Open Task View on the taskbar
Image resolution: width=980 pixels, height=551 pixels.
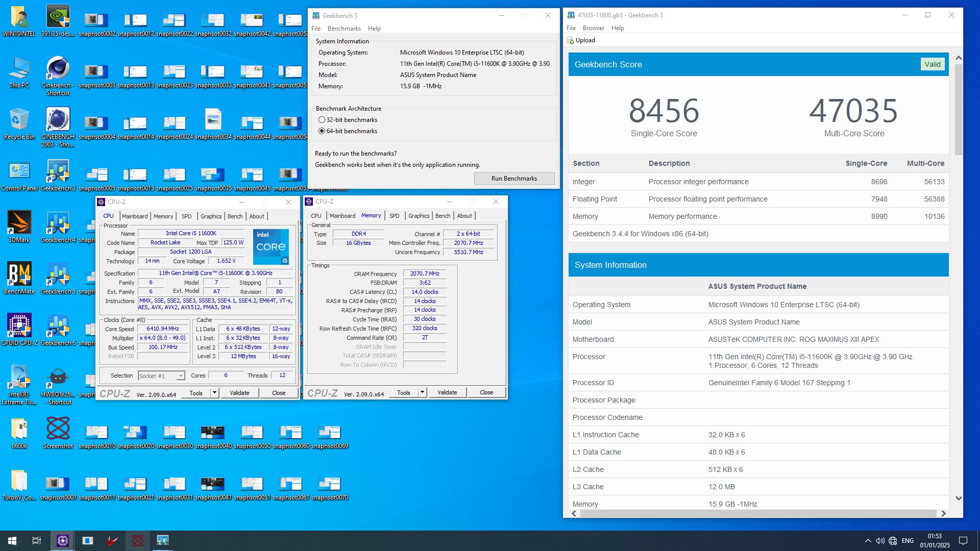(37, 540)
